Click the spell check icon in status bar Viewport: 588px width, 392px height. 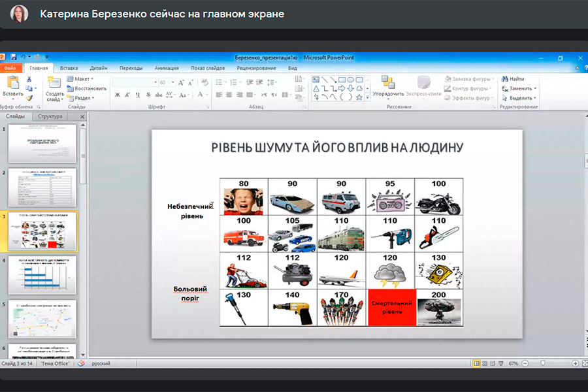coord(82,363)
